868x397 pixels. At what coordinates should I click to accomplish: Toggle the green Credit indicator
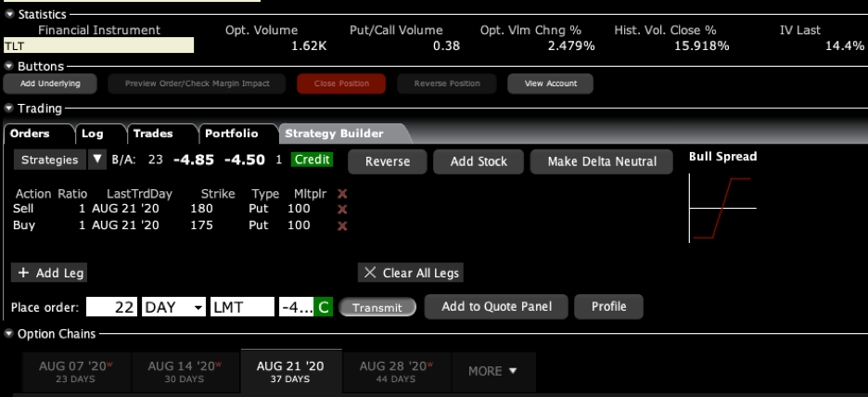(312, 160)
